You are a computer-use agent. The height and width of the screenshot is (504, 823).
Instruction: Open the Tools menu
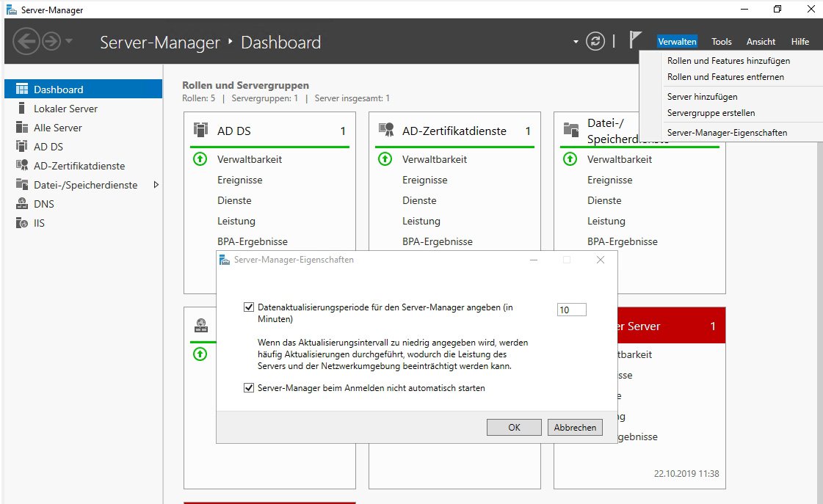[x=721, y=41]
